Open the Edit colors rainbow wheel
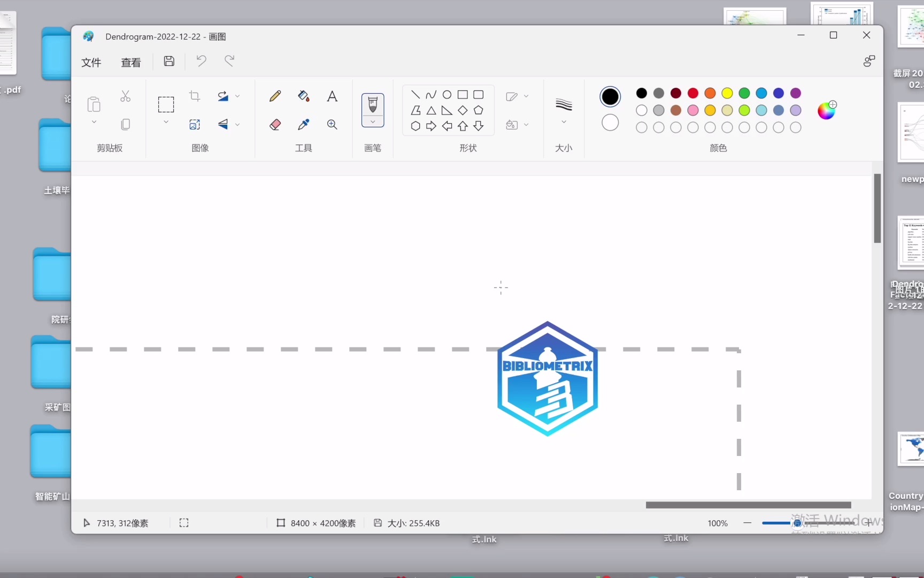 [827, 110]
